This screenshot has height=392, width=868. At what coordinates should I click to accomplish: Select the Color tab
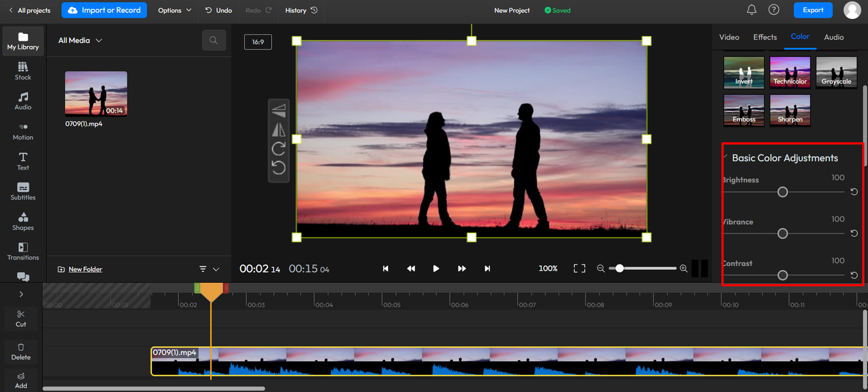click(x=800, y=37)
